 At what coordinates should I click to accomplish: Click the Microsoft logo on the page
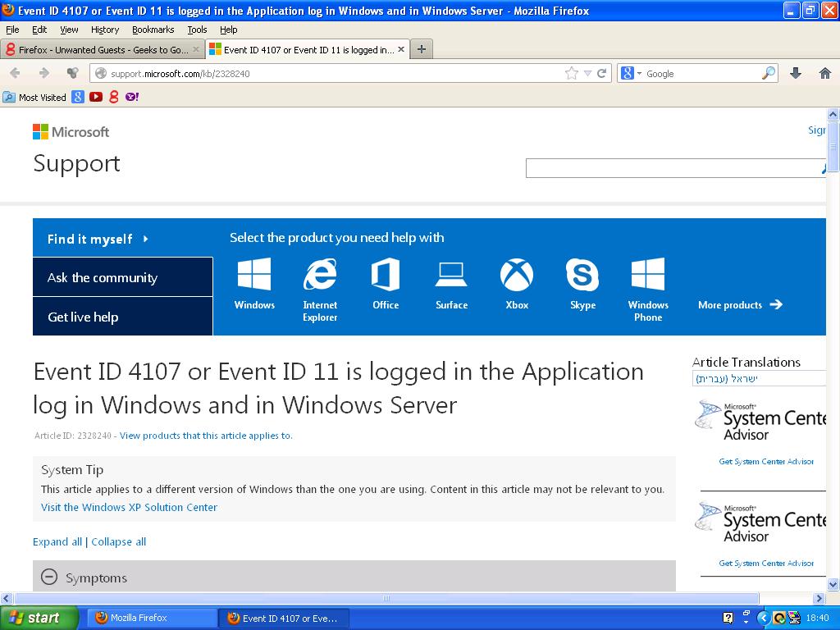71,132
